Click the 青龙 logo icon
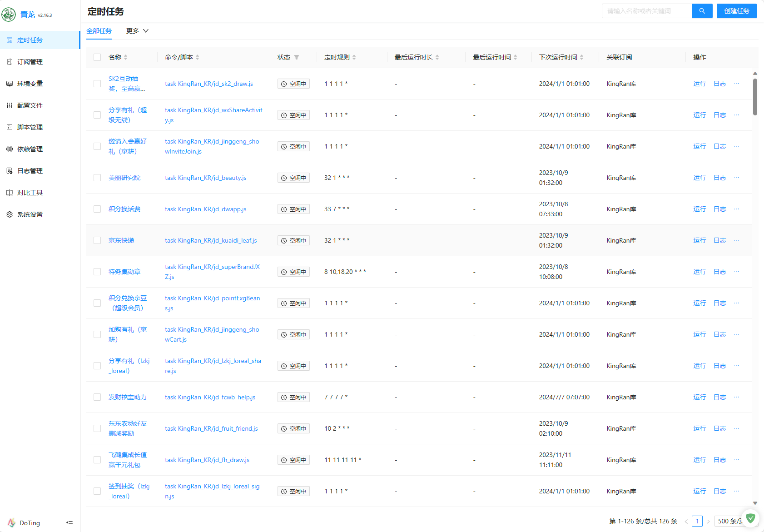Viewport: 764px width, 532px height. pyautogui.click(x=9, y=15)
